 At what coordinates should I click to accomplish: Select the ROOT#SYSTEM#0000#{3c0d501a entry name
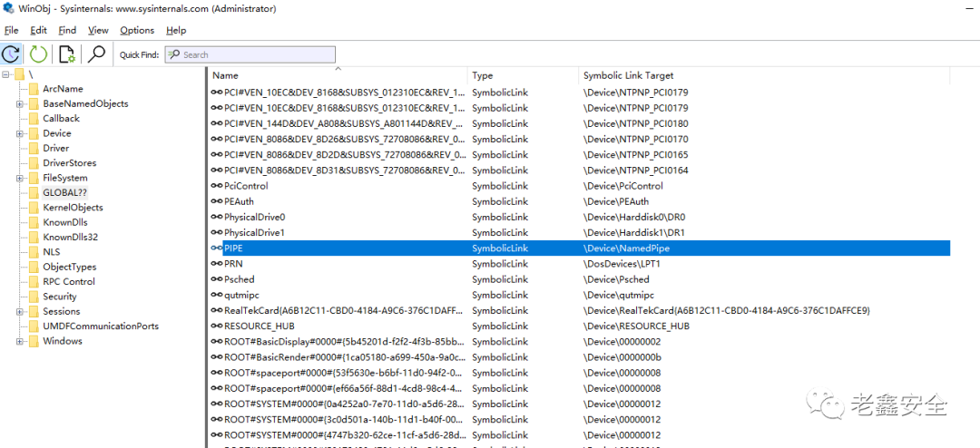[345, 419]
